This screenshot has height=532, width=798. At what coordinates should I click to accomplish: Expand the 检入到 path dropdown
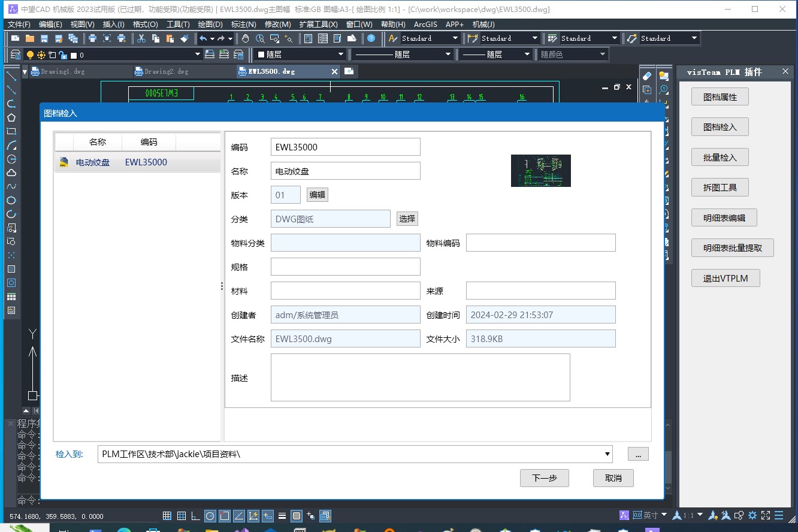(607, 454)
